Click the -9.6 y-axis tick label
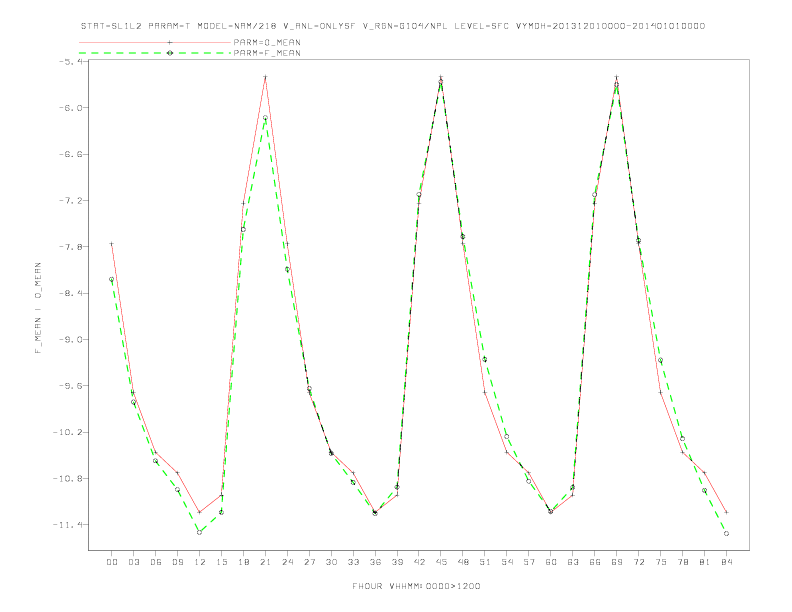This screenshot has height=612, width=792. point(71,386)
